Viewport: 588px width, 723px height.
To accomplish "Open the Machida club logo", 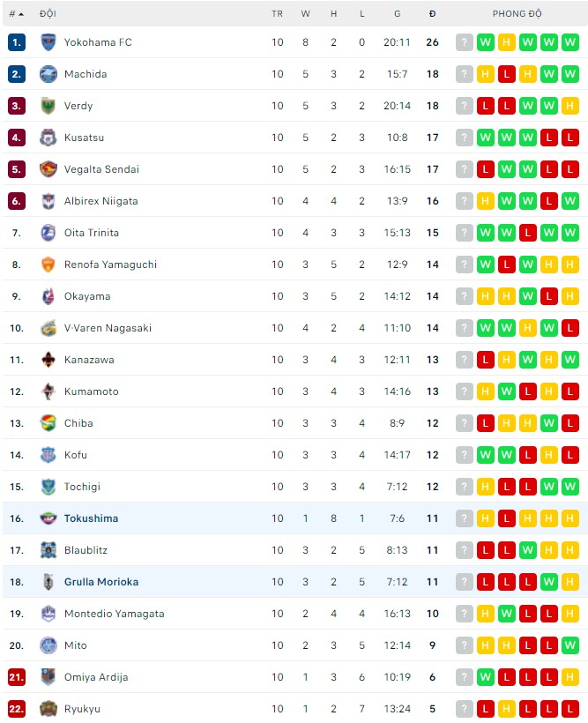I will [48, 74].
